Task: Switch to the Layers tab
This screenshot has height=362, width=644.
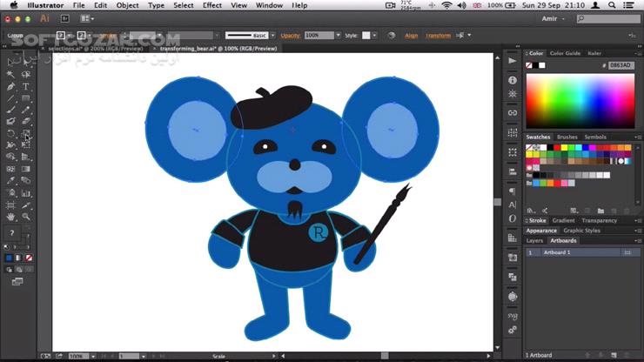Action: click(534, 241)
